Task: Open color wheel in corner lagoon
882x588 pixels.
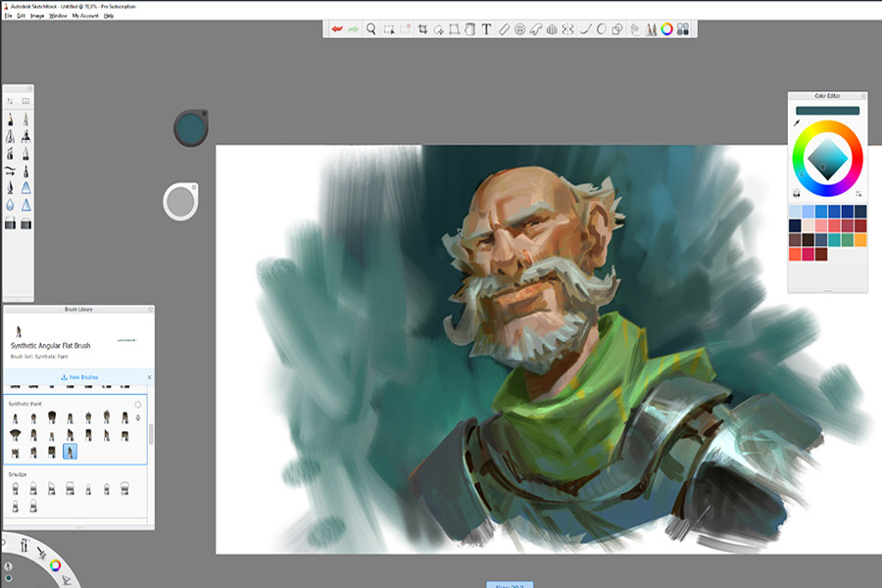Action: tap(55, 564)
